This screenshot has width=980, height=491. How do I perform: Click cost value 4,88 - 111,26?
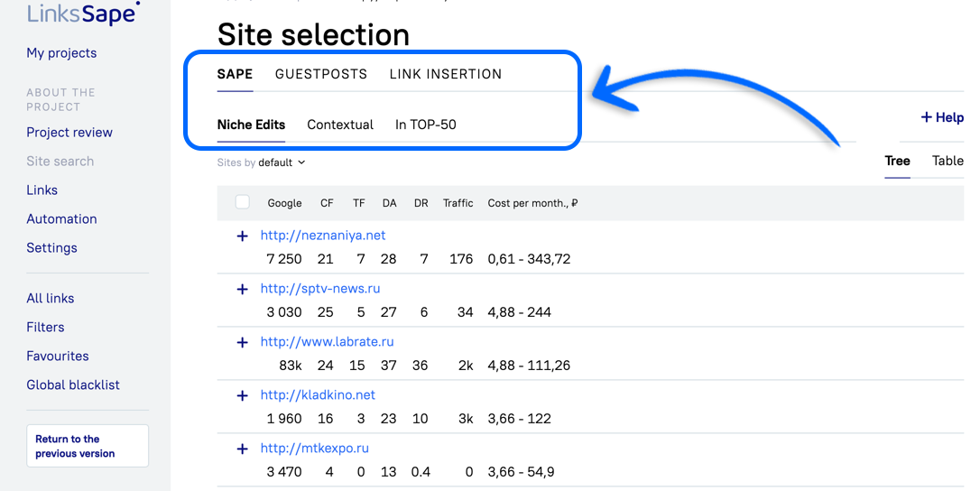click(530, 366)
